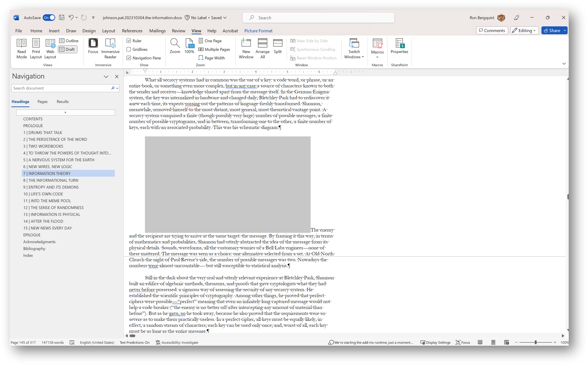Open Immersive Reader
Viewport: 588px width, 365px height.
(110, 48)
